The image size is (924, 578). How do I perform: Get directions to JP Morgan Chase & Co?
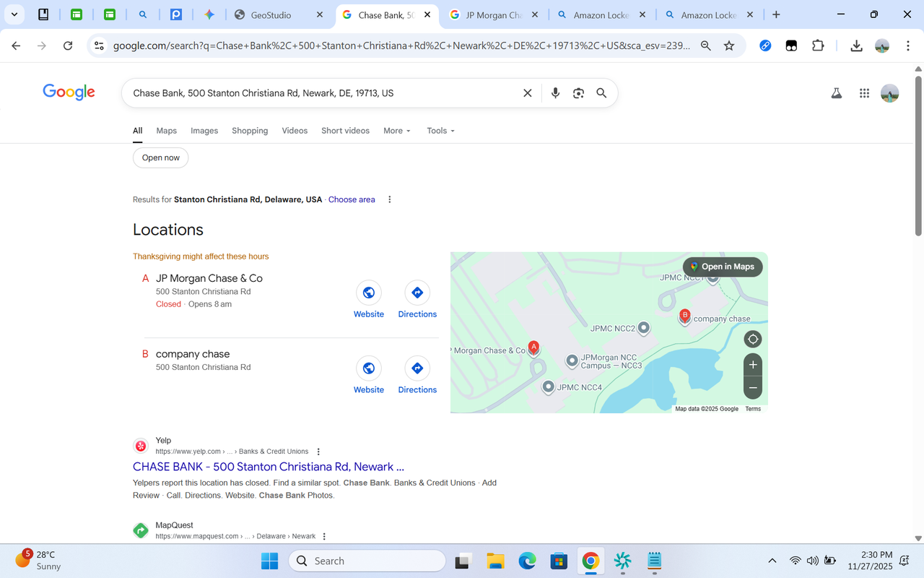point(417,300)
